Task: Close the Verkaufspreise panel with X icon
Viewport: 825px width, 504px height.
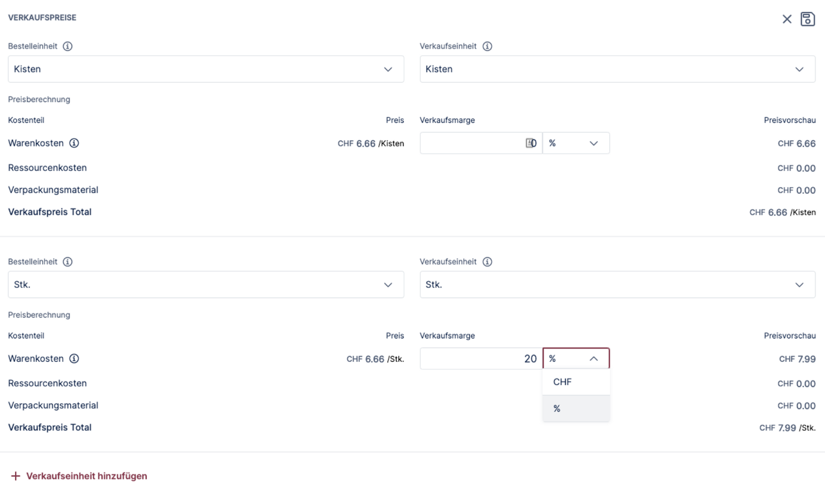Action: click(787, 19)
